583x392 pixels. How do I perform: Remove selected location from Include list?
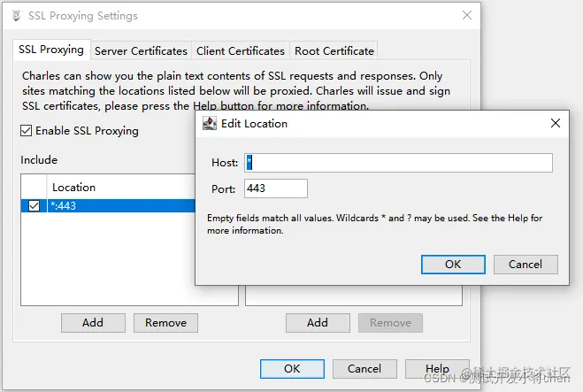[x=165, y=323]
